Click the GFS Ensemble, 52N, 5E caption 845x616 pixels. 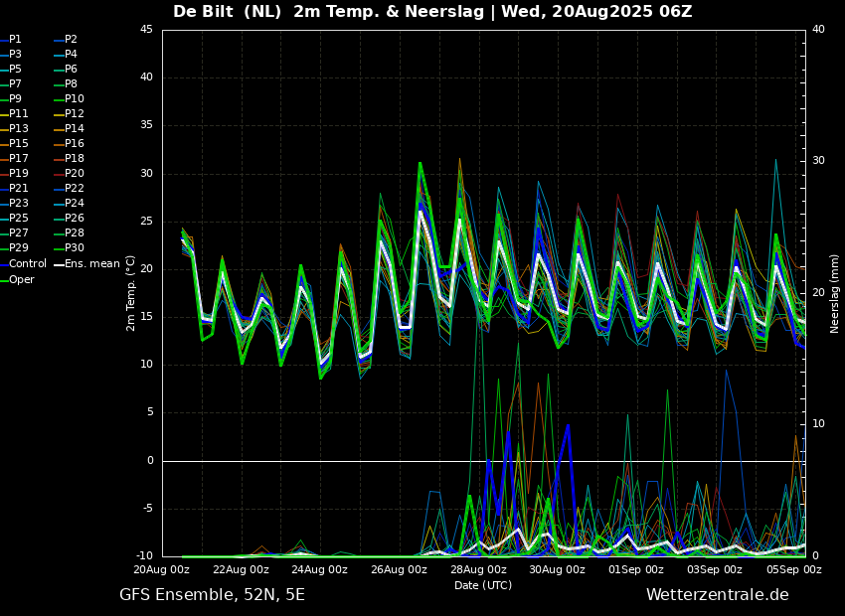click(x=212, y=595)
